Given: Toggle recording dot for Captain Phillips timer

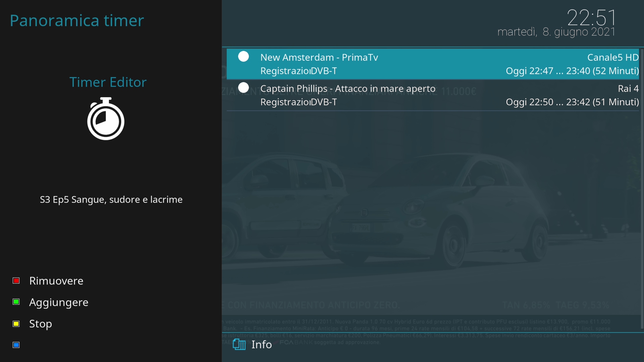Looking at the screenshot, I should point(244,88).
